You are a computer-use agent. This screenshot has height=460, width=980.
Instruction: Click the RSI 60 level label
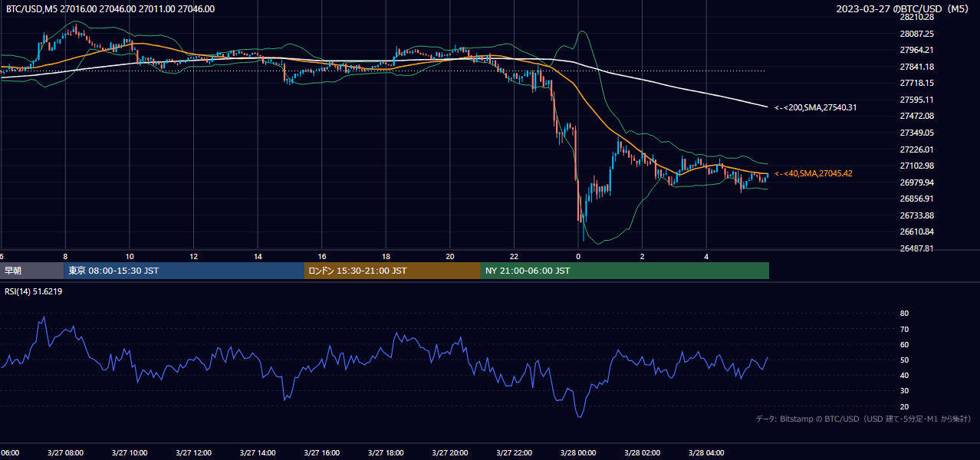pos(904,344)
